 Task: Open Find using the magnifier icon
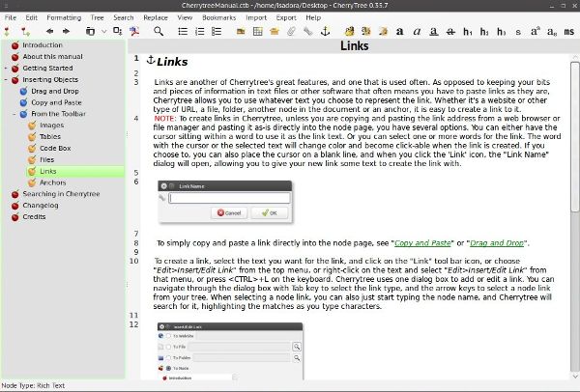pos(159,32)
